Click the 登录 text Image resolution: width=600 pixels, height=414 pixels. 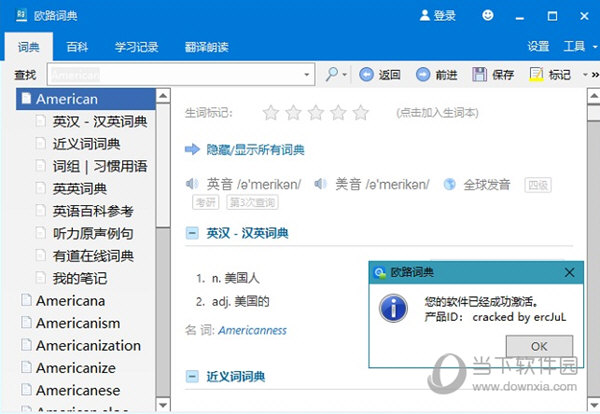[x=444, y=16]
